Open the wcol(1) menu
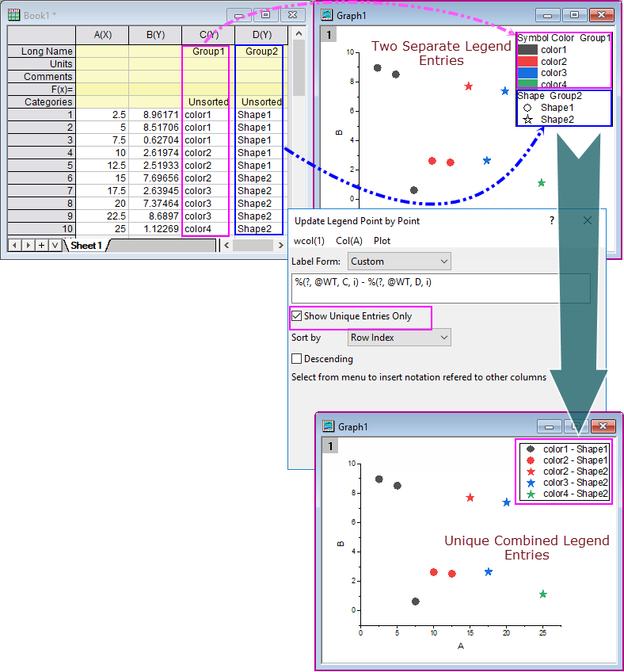The image size is (624, 672). pos(309,240)
